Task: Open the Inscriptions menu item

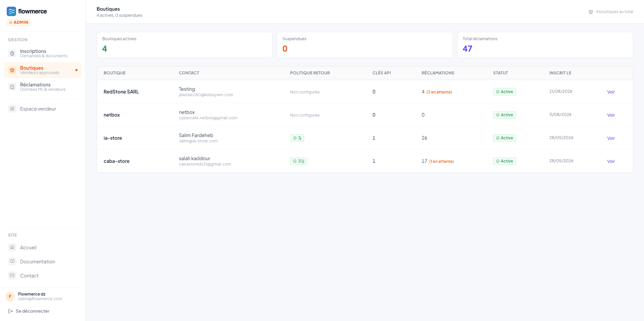Action: 43,53
